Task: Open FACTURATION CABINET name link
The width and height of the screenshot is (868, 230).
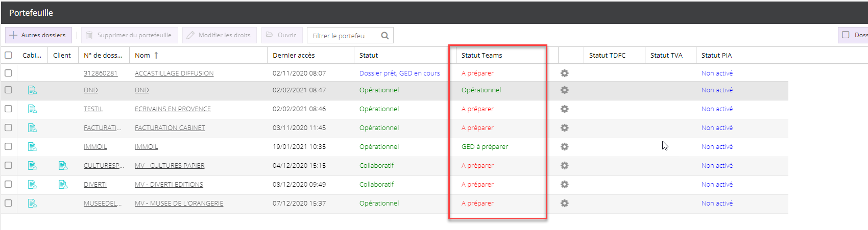Action: click(x=170, y=128)
